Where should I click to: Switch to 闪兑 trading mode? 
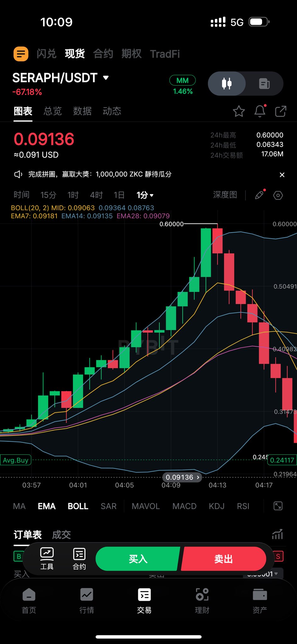click(46, 54)
